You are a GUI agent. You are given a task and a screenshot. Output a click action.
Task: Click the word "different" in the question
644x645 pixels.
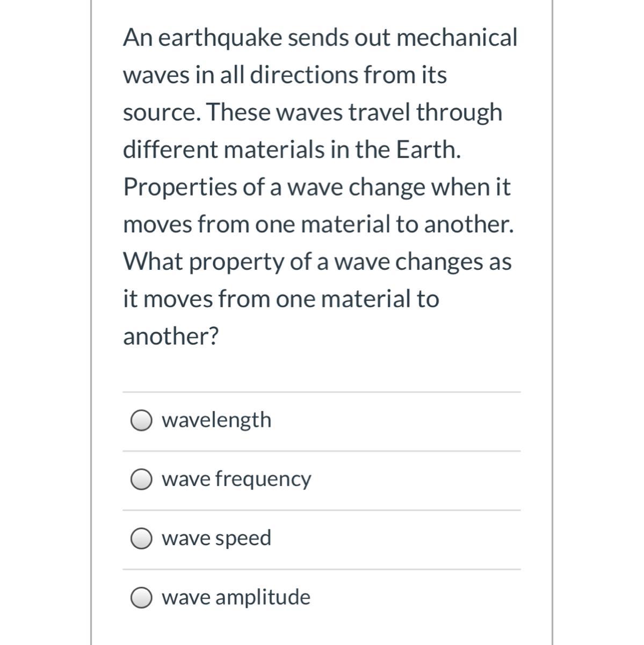(170, 149)
